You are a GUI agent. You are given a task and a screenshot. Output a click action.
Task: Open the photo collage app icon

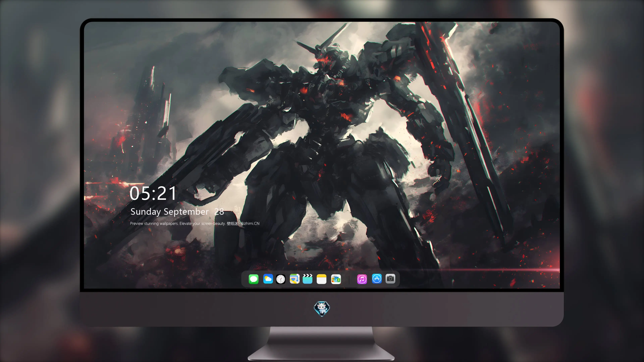pyautogui.click(x=336, y=279)
